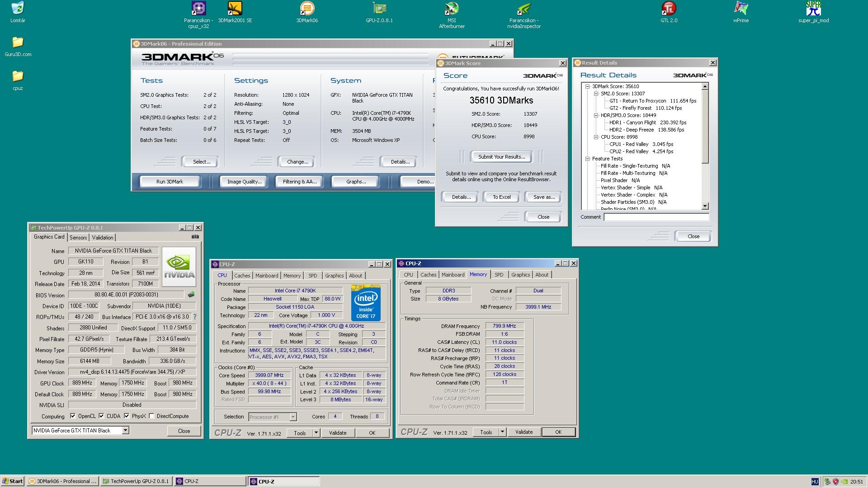Image resolution: width=868 pixels, height=488 pixels.
Task: Select HDR2 - Deep Freeze result row
Action: [x=646, y=130]
